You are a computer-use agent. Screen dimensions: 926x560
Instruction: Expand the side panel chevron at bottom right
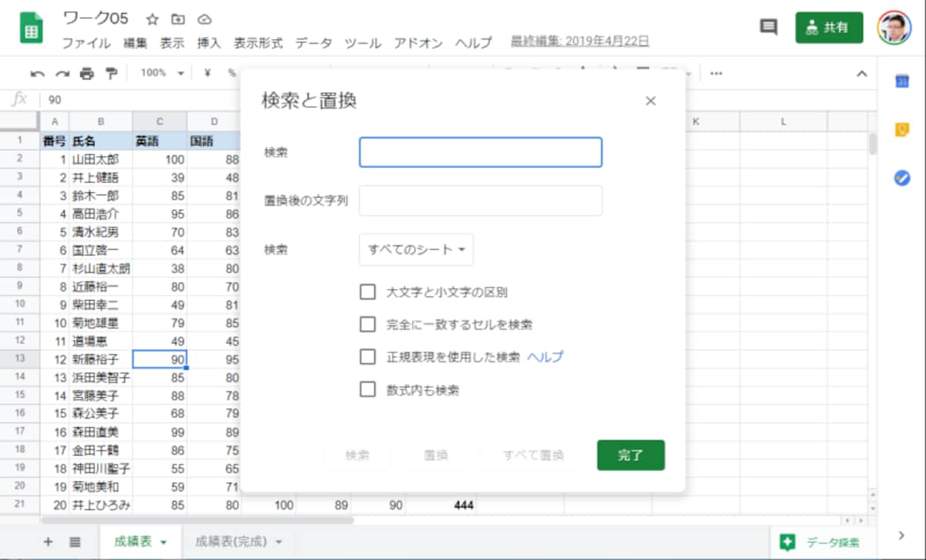coord(901,535)
